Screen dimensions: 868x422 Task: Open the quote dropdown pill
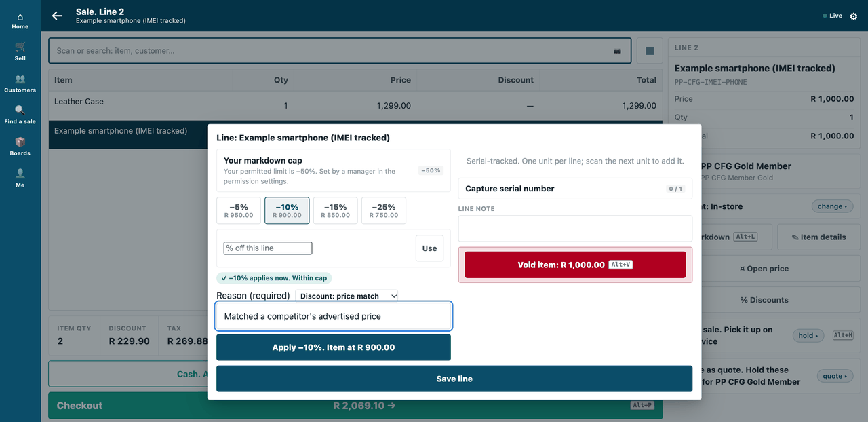[x=835, y=376]
